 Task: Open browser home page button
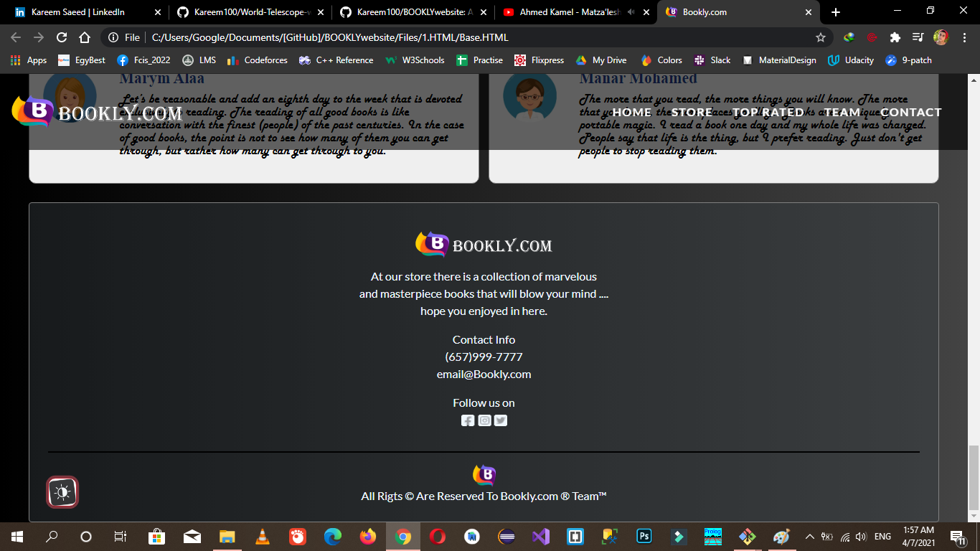(85, 37)
